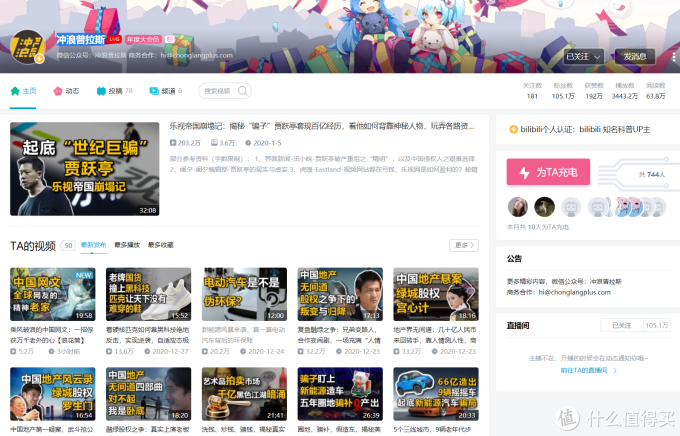This screenshot has height=436, width=680.
Task: Open 绿城股权宫心计 video thumbnail
Action: [436, 294]
